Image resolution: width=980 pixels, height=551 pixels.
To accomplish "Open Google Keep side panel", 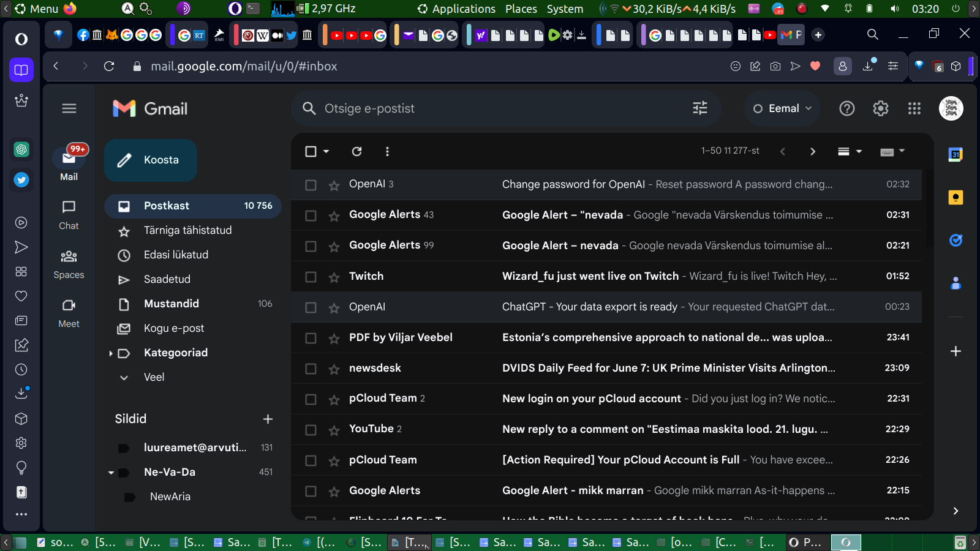I will point(955,198).
